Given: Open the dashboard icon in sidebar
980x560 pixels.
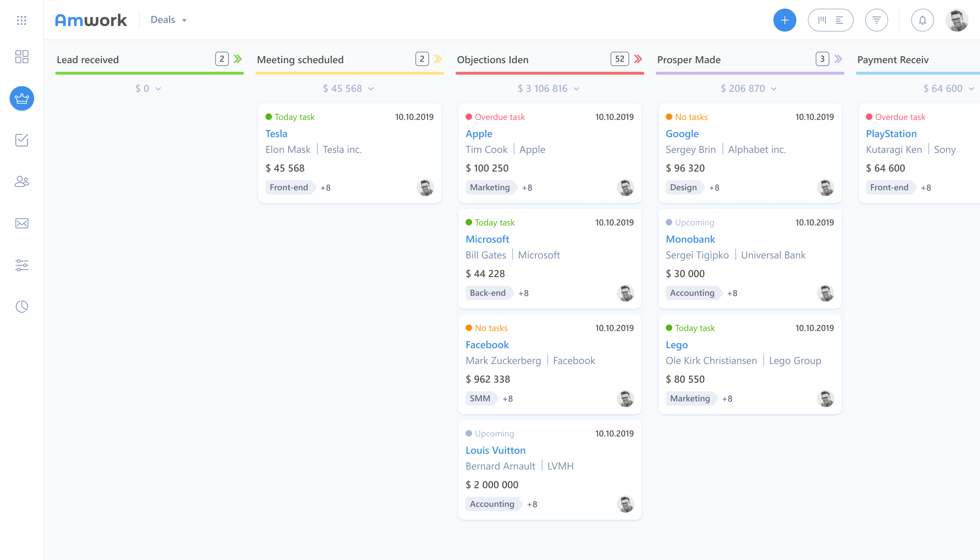Looking at the screenshot, I should pyautogui.click(x=22, y=57).
